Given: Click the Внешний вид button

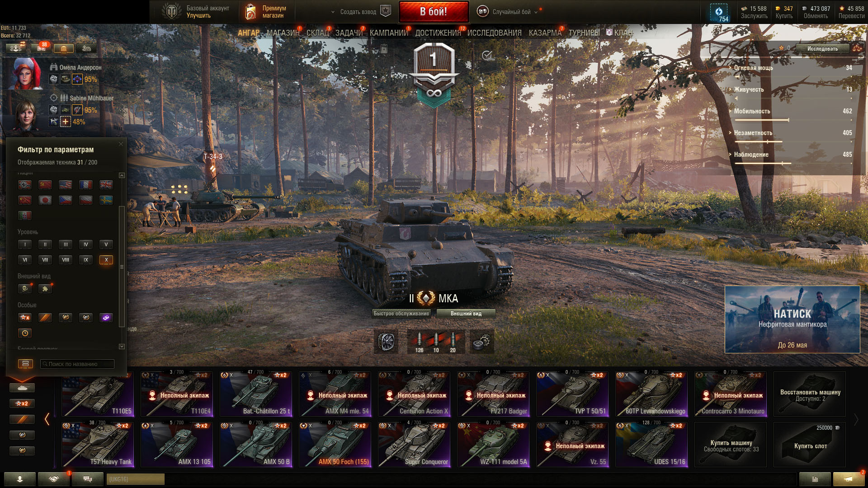Looking at the screenshot, I should coord(466,314).
